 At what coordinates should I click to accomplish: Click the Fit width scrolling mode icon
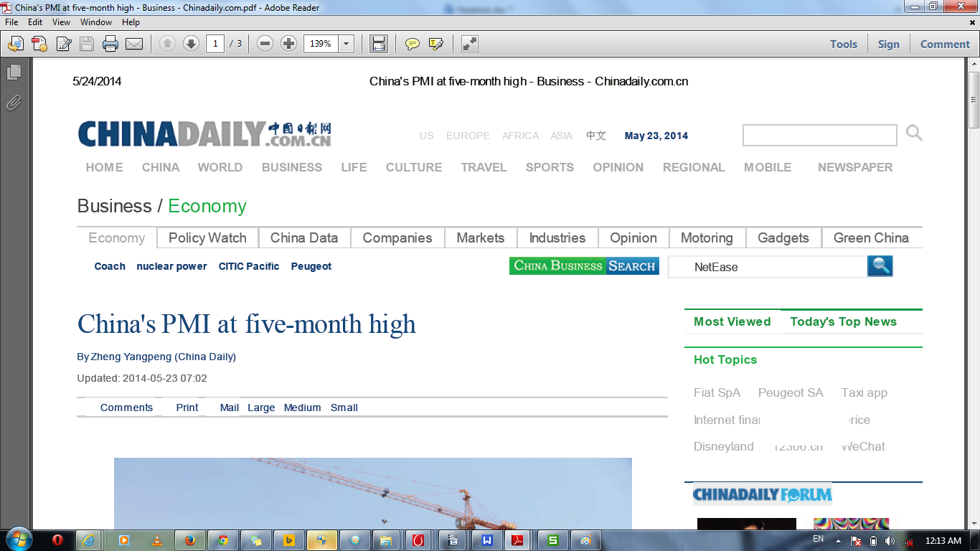tap(379, 44)
